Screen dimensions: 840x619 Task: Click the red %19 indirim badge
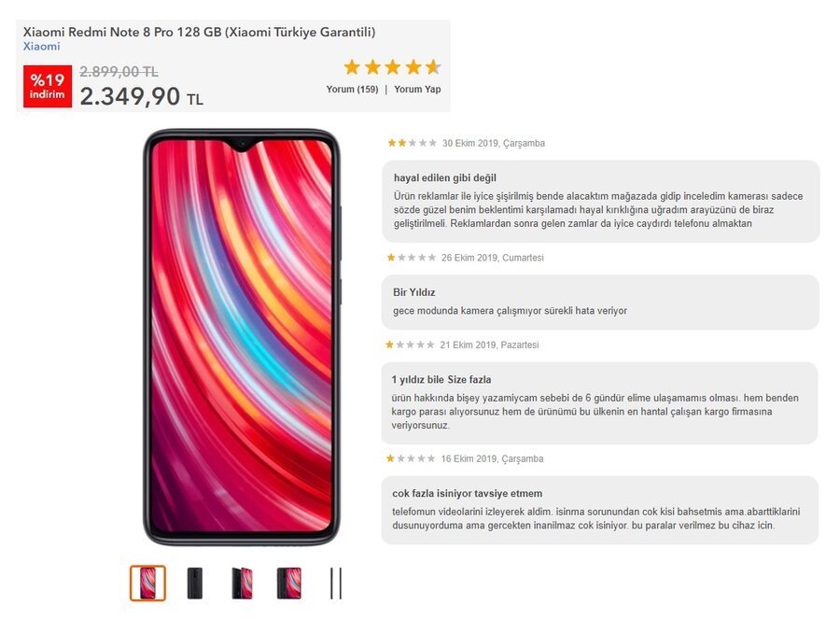pyautogui.click(x=48, y=86)
